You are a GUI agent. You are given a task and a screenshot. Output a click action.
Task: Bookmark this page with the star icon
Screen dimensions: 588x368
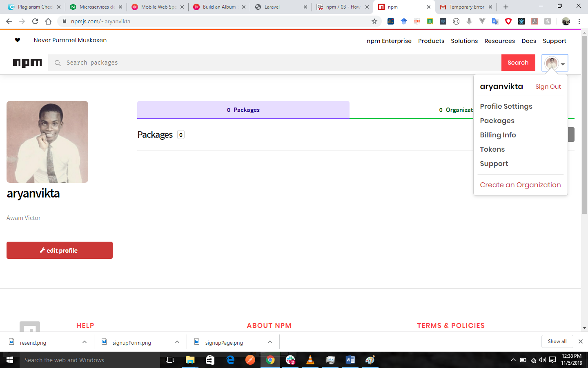point(374,21)
